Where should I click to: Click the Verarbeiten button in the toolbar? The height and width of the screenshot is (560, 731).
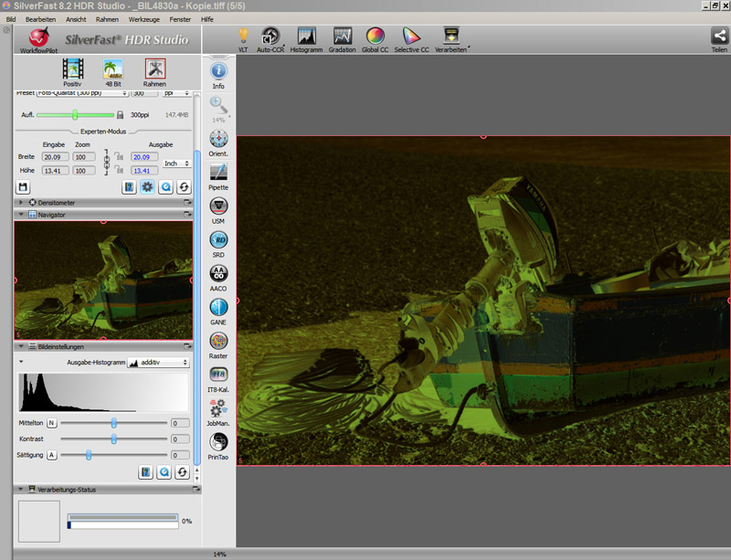point(450,37)
